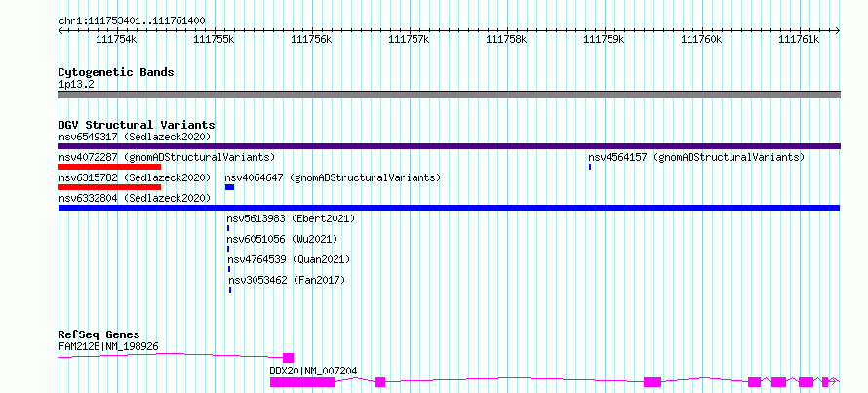Click the 111754k ruler position label

pyautogui.click(x=116, y=39)
